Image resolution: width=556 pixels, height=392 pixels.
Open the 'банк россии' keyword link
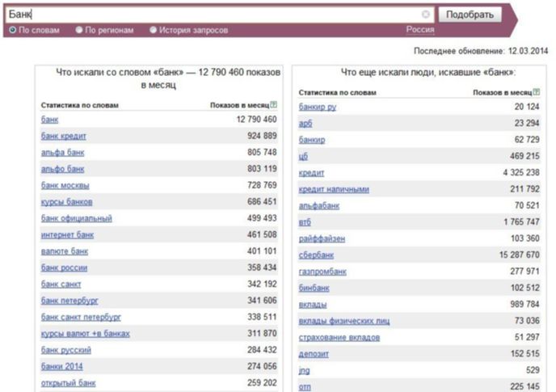coord(64,268)
